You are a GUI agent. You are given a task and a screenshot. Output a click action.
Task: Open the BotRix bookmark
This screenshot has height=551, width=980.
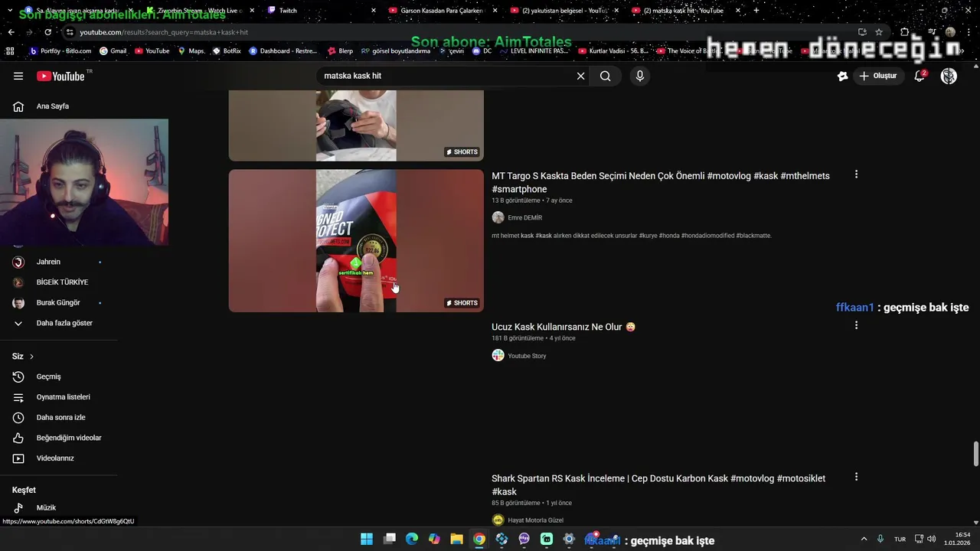pos(227,51)
